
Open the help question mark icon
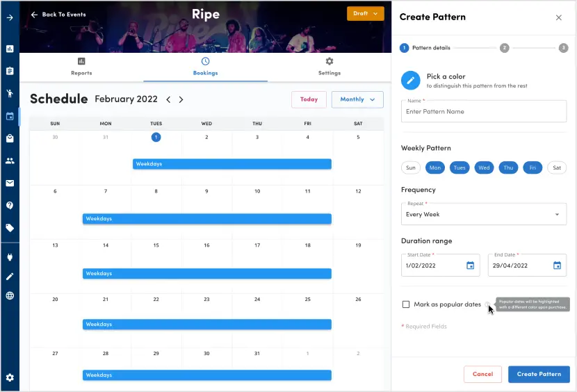10,206
